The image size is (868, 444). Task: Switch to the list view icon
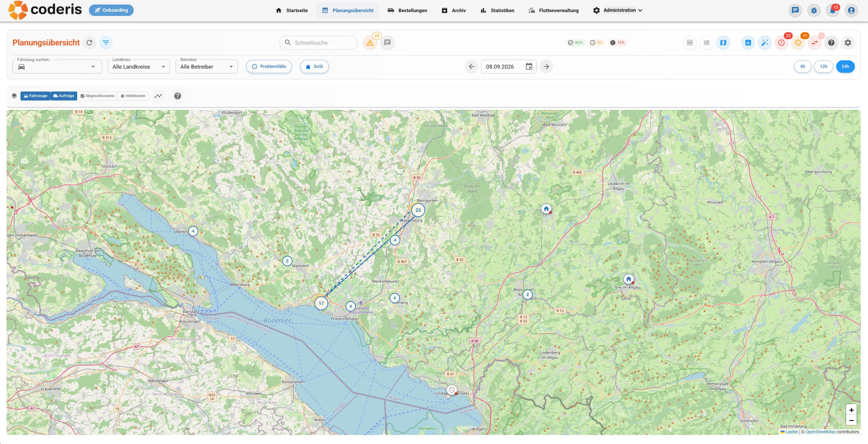click(707, 43)
